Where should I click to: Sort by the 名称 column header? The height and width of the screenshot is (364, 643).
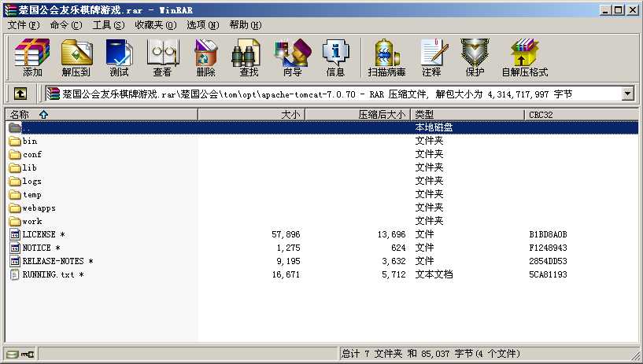(x=102, y=115)
